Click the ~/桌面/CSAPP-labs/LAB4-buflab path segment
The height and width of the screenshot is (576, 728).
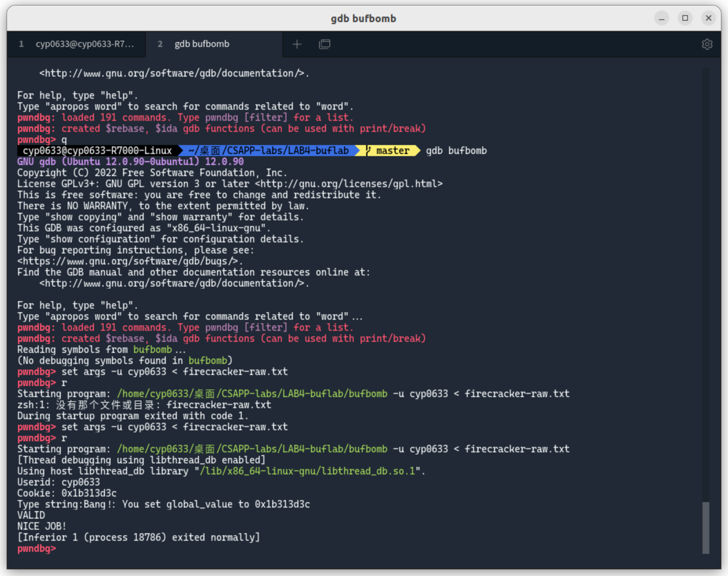click(268, 151)
